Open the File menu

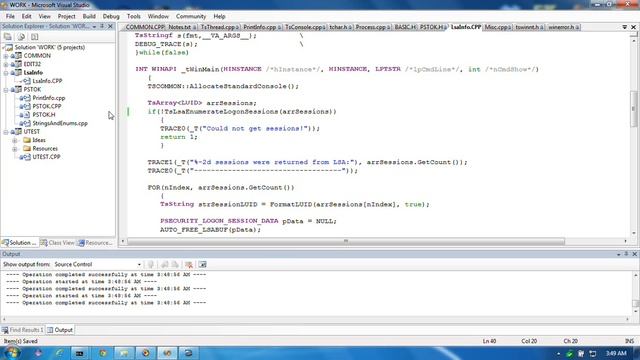click(x=10, y=16)
